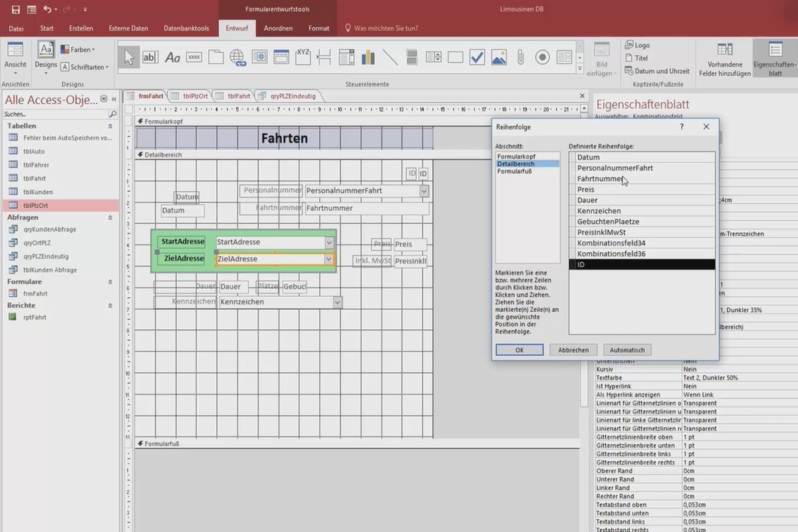Choose the Button control tool
Screen dimensions: 798x532
tap(194, 58)
